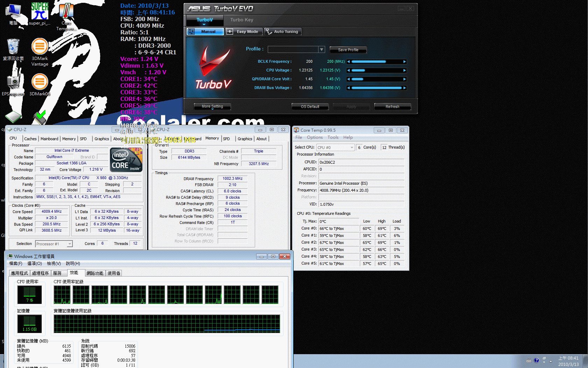This screenshot has height=368, width=588.
Task: Click the clock in the taskbar
Action: click(x=568, y=361)
